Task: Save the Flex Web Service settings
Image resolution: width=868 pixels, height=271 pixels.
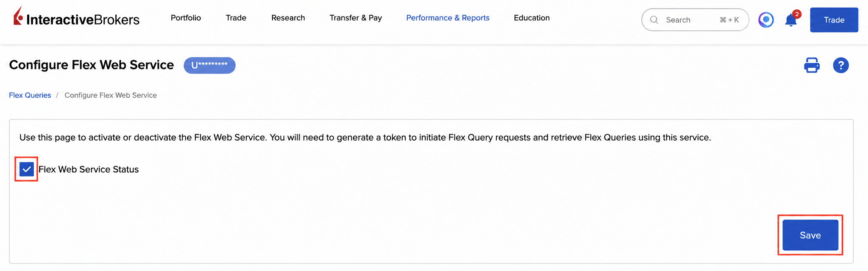Action: click(x=810, y=235)
